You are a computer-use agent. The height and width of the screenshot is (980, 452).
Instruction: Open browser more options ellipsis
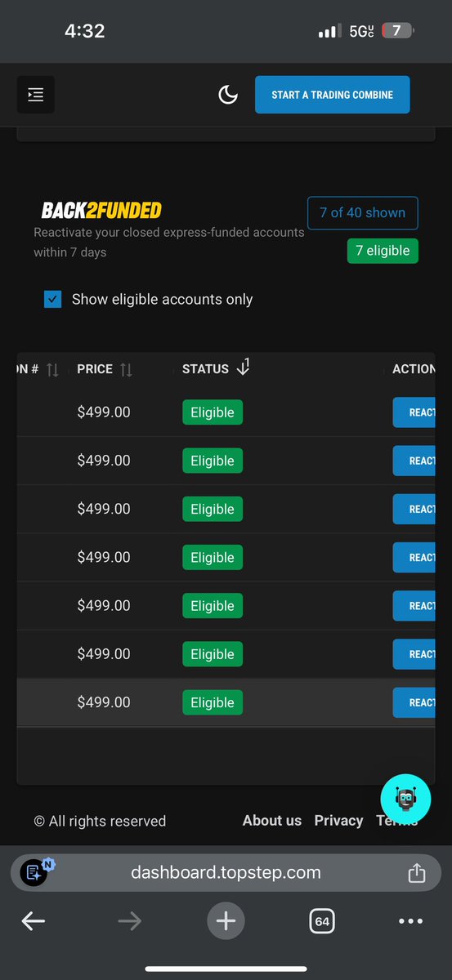[411, 922]
